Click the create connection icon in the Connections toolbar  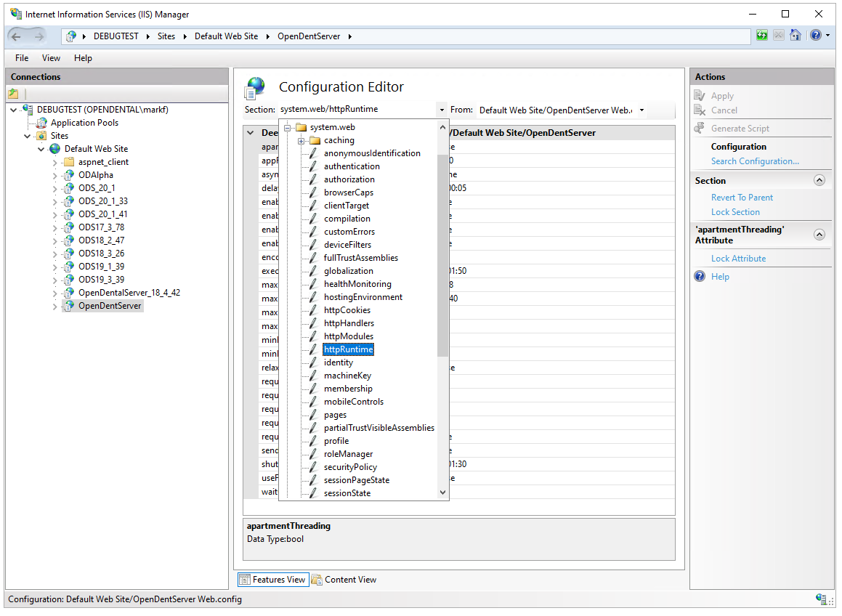click(x=13, y=94)
